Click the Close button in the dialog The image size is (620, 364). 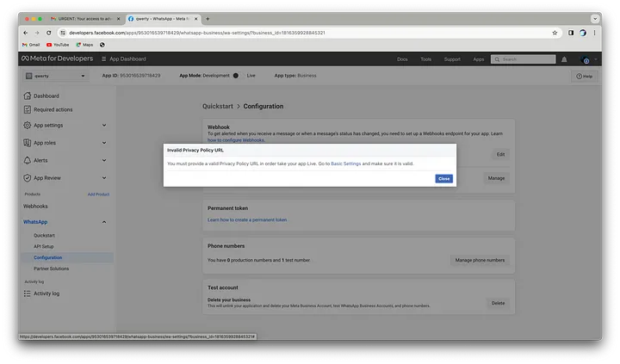(443, 179)
